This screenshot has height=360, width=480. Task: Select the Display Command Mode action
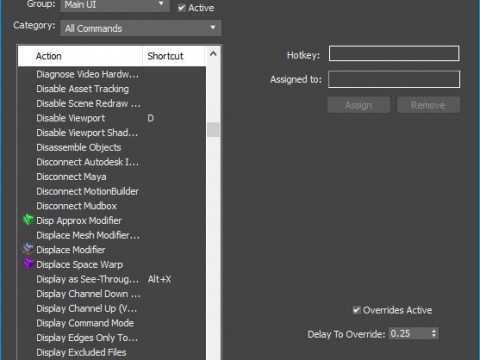85,323
